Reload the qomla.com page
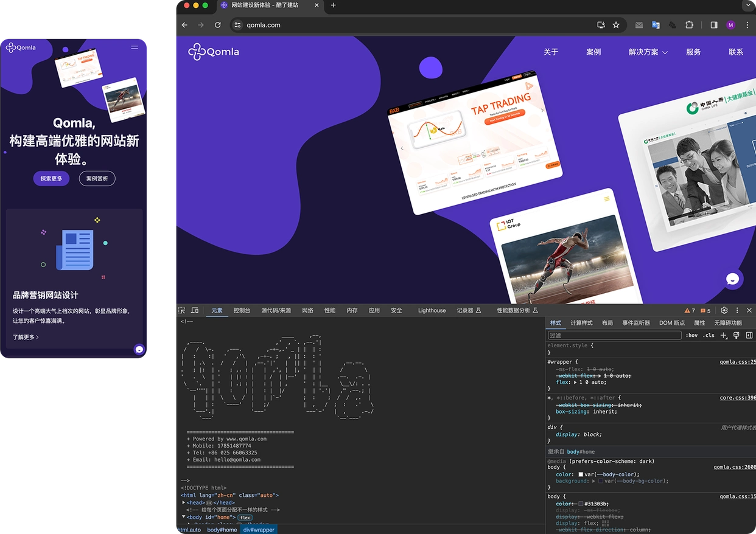The image size is (756, 534). [x=218, y=25]
